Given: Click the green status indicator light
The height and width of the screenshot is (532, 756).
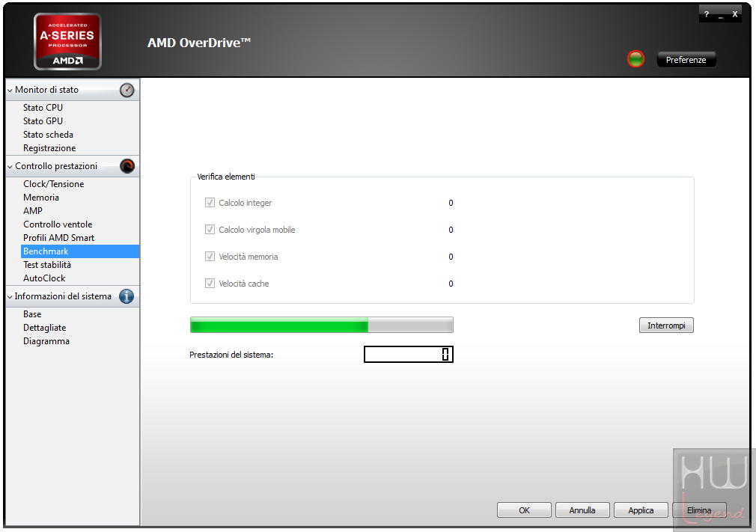Looking at the screenshot, I should [635, 59].
